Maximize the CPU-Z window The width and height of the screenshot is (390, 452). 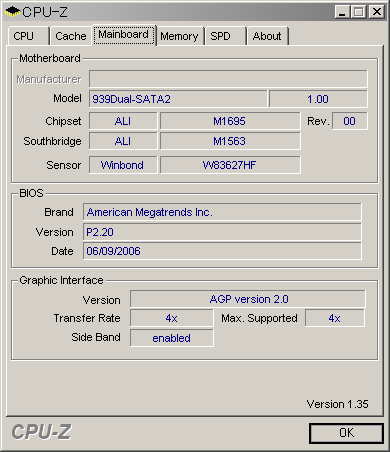(359, 12)
